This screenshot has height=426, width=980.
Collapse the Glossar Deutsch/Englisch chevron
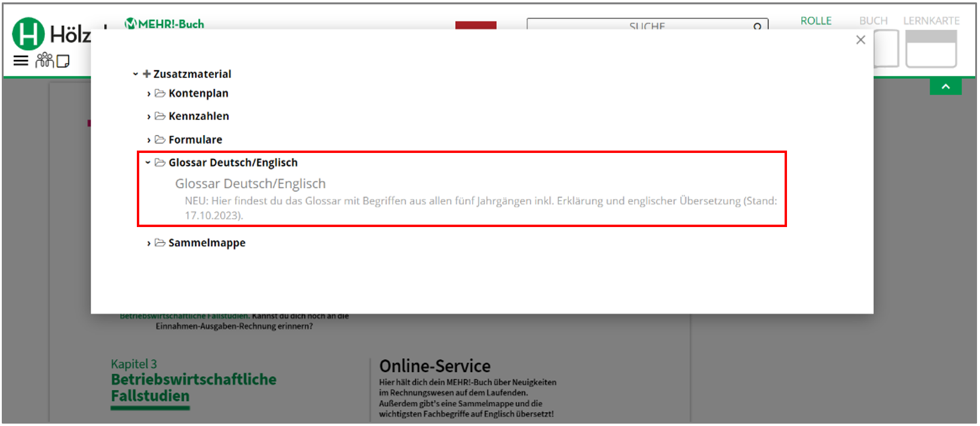(x=148, y=163)
